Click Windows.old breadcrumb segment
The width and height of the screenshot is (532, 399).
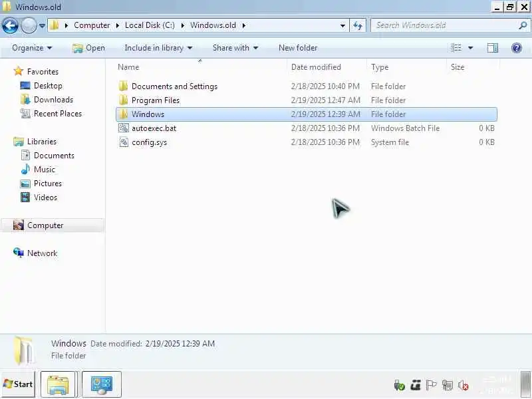[213, 25]
